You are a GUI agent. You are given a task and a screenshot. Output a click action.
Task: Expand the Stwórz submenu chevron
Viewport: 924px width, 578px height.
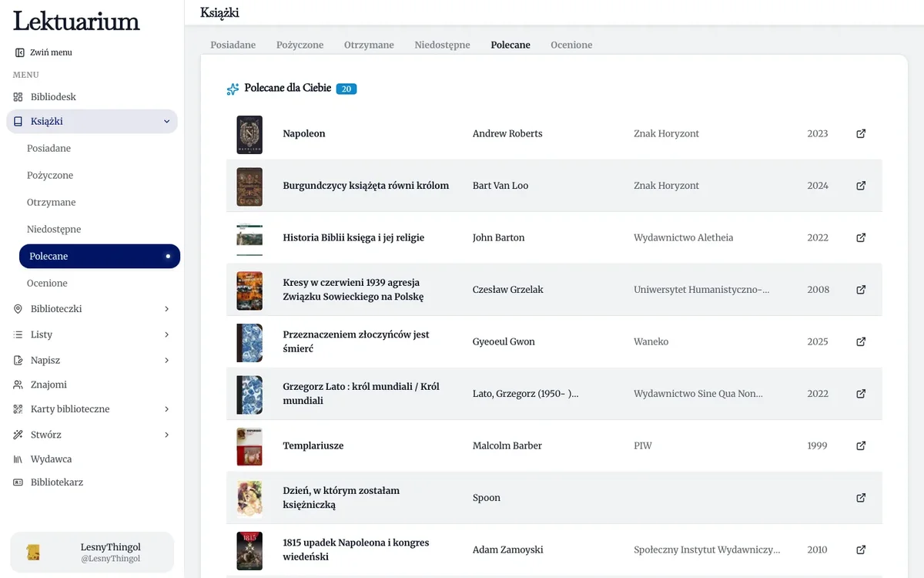point(167,435)
